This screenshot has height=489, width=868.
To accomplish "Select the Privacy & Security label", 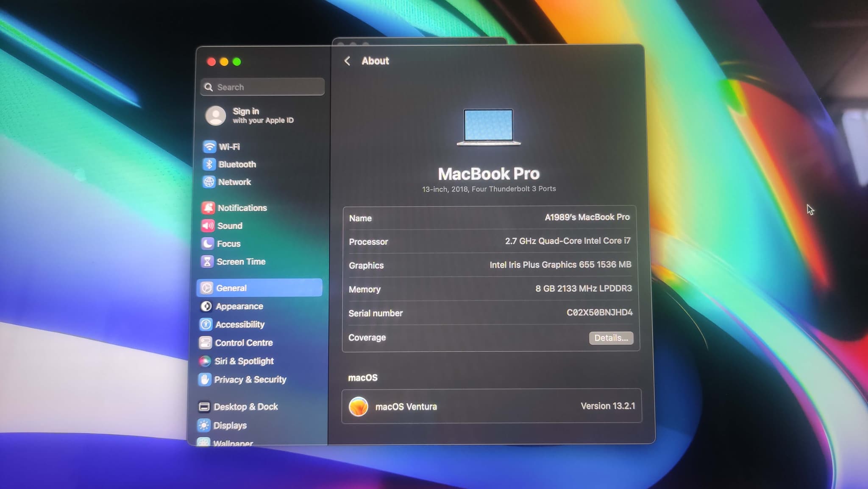I will pyautogui.click(x=250, y=380).
